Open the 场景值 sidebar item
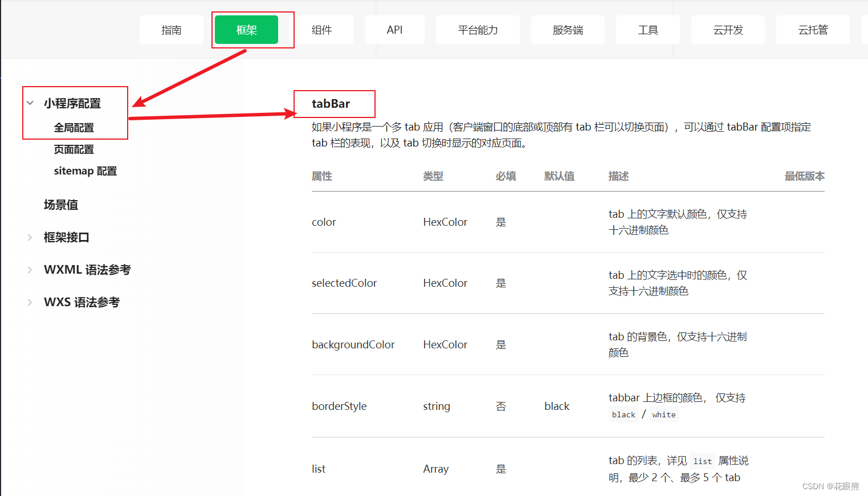Viewport: 868px width, 496px height. coord(61,205)
